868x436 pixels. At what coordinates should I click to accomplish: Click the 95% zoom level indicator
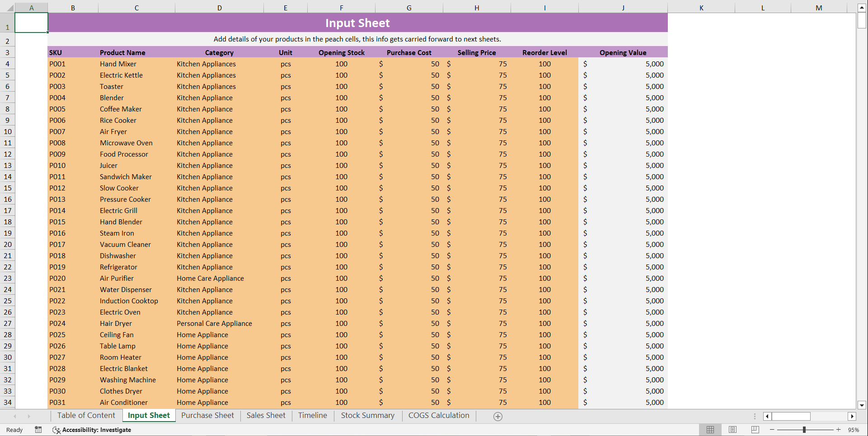854,430
